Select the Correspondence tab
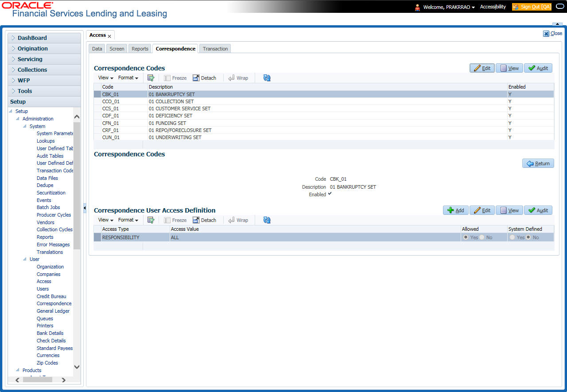The height and width of the screenshot is (392, 567). click(175, 49)
